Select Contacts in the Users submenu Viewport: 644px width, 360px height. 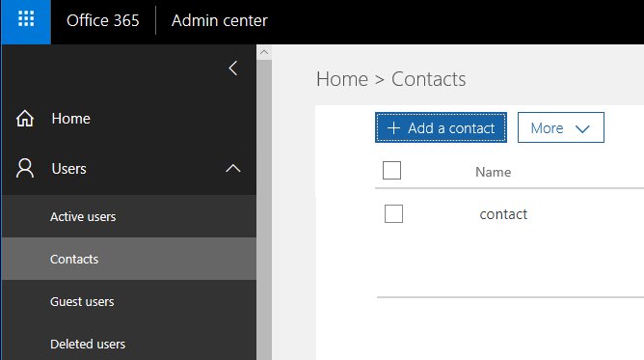(x=129, y=259)
